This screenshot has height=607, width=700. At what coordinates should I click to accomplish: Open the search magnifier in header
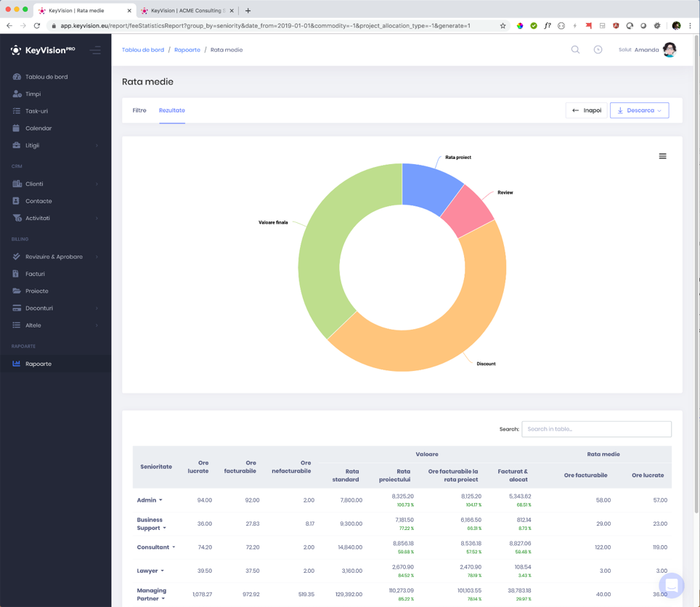[575, 49]
